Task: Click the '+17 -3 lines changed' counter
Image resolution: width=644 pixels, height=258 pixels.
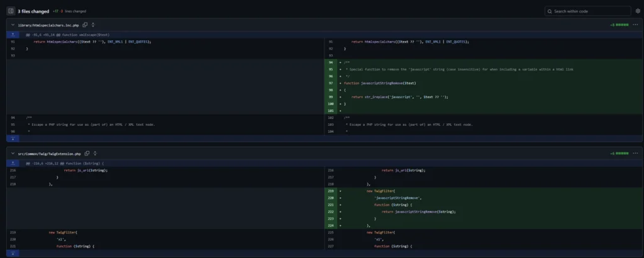Action: point(69,11)
